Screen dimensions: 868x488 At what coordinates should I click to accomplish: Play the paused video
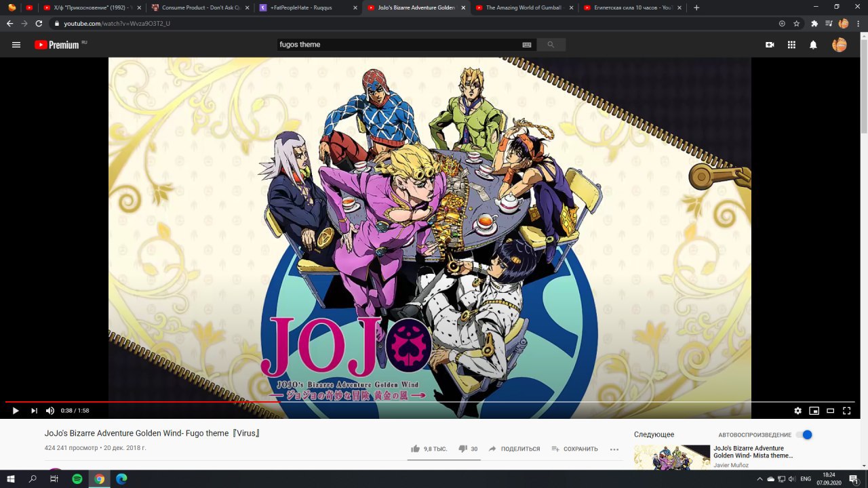[15, 411]
